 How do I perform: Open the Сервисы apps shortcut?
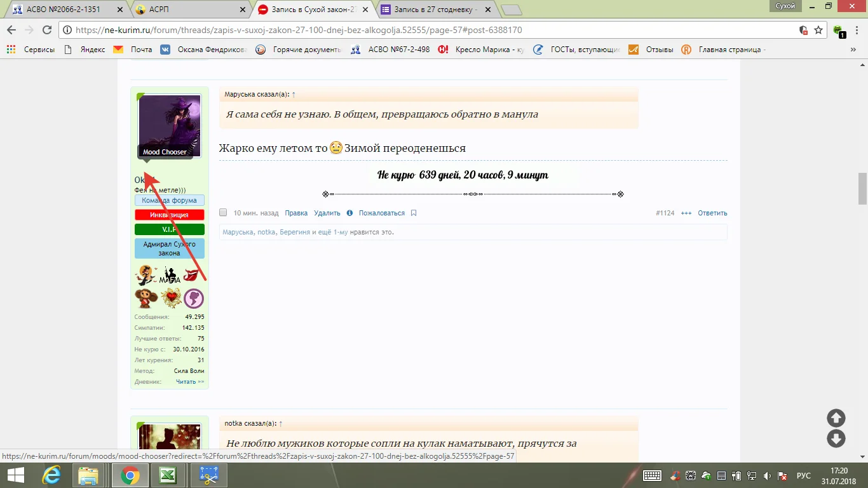click(x=31, y=50)
